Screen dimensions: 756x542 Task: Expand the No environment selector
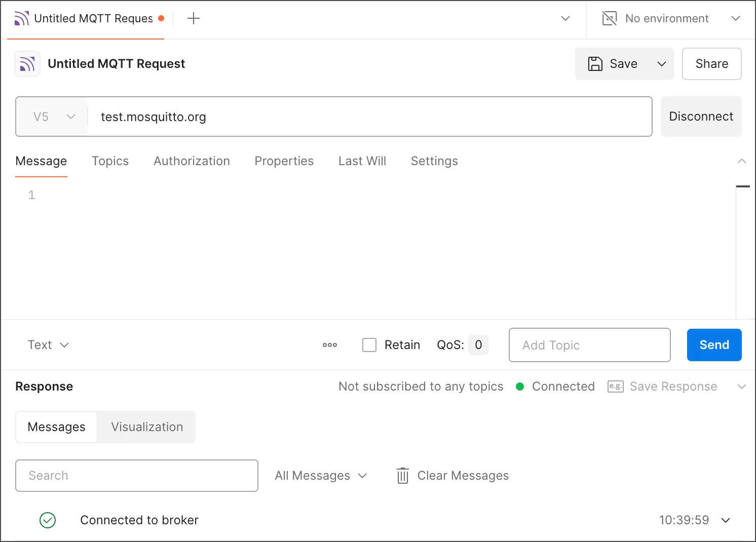point(736,19)
